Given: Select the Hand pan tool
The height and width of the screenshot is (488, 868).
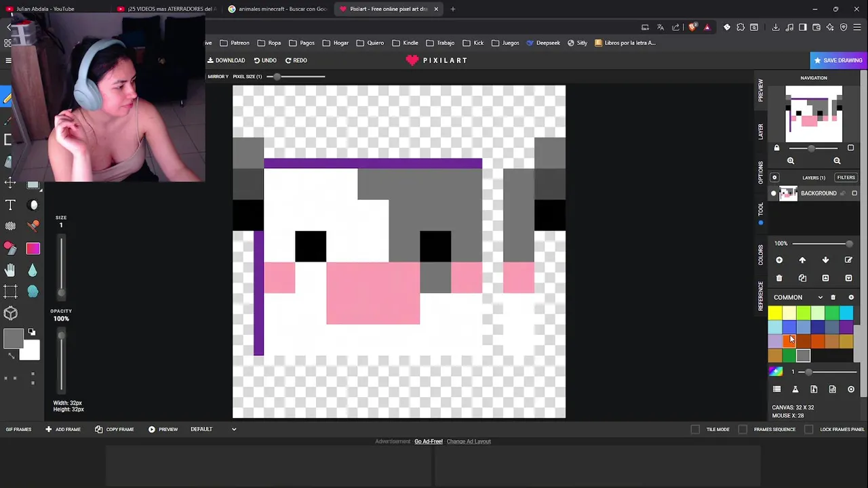Looking at the screenshot, I should (x=10, y=270).
